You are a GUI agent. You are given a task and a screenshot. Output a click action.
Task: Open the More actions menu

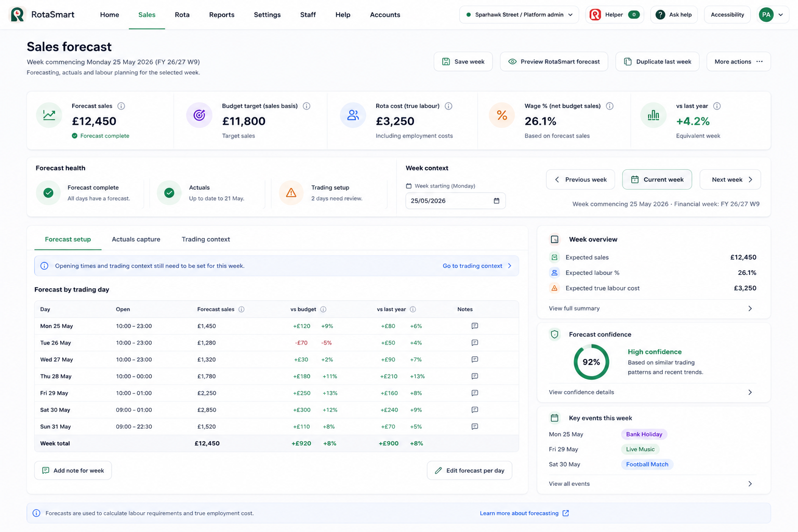(739, 61)
